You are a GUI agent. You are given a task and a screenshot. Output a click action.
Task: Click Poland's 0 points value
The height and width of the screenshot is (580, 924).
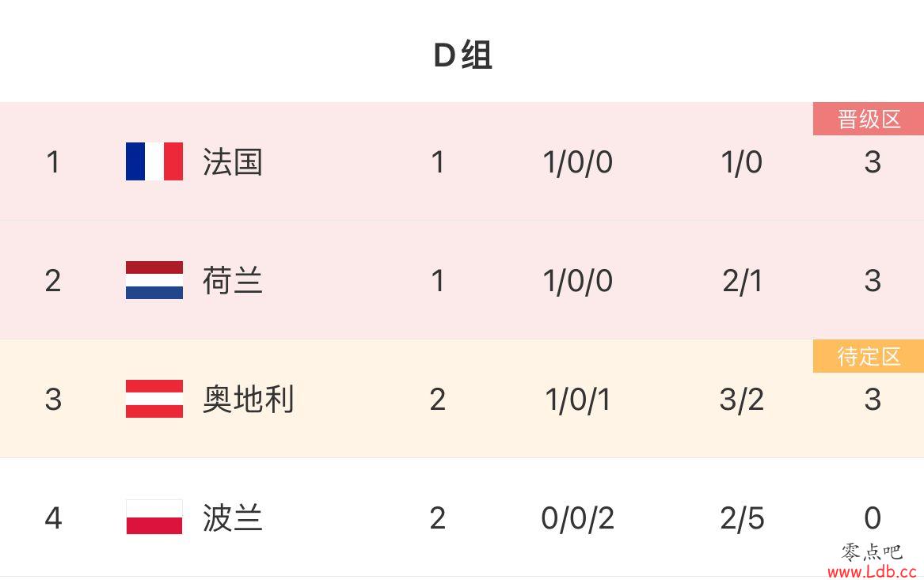click(x=873, y=519)
